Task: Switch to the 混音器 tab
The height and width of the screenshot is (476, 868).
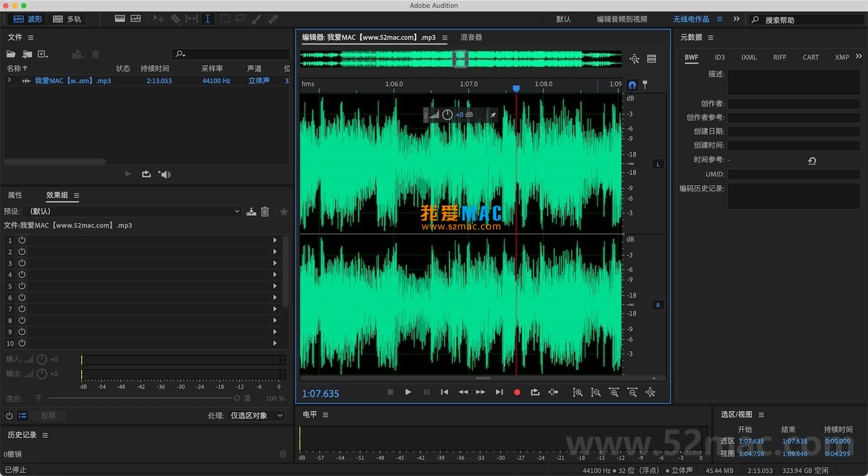Action: click(x=471, y=37)
